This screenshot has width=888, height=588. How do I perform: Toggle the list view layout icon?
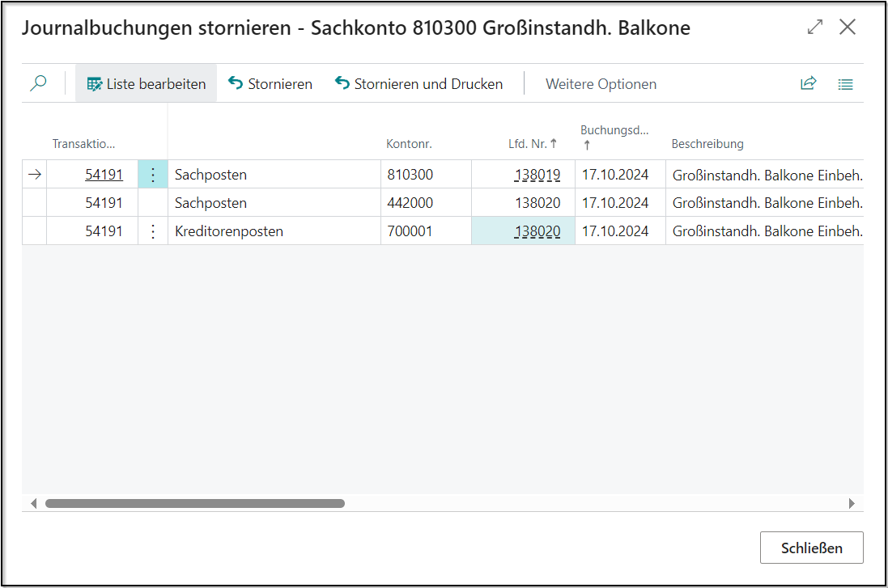pyautogui.click(x=845, y=83)
